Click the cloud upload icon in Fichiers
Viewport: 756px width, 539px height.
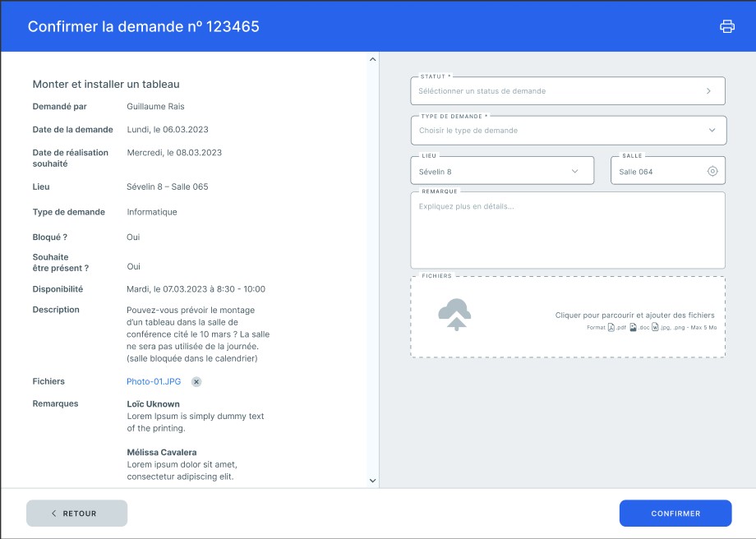454,315
